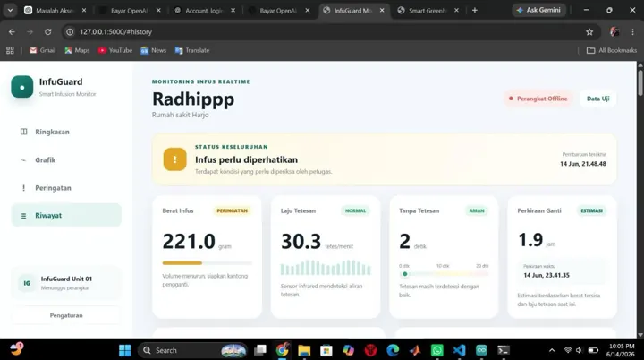The width and height of the screenshot is (644, 360).
Task: Click the Peringatan exclamation icon
Action: [23, 187]
